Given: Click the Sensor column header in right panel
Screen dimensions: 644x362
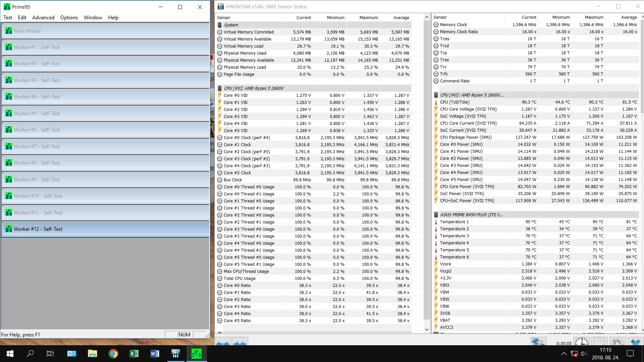Looking at the screenshot, I should pos(468,17).
